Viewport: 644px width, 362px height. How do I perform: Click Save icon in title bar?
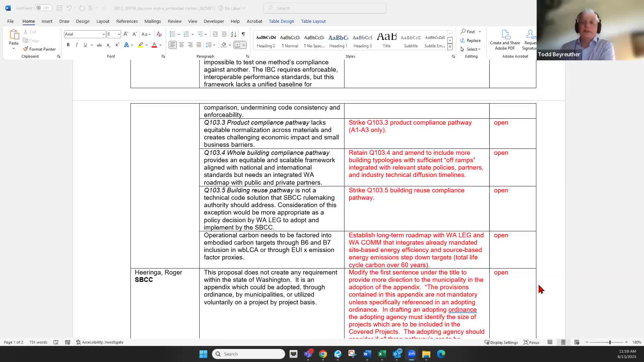(x=59, y=8)
